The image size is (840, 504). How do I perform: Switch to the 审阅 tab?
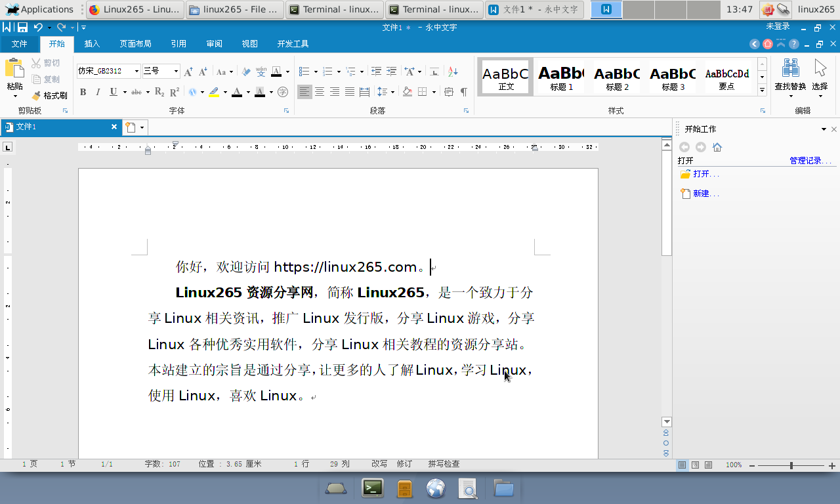tap(214, 44)
